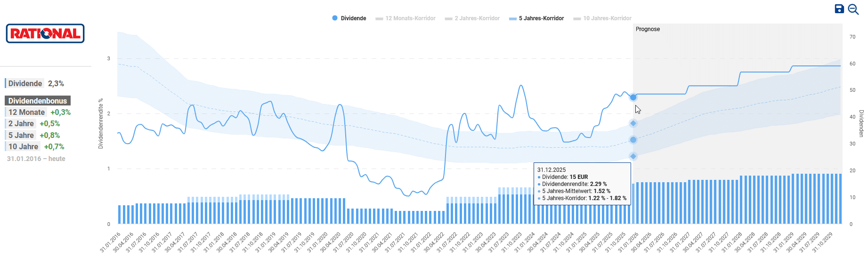Screen dimensions: 868x258
Task: Click the lower corridor diamond marker
Action: 633,156
